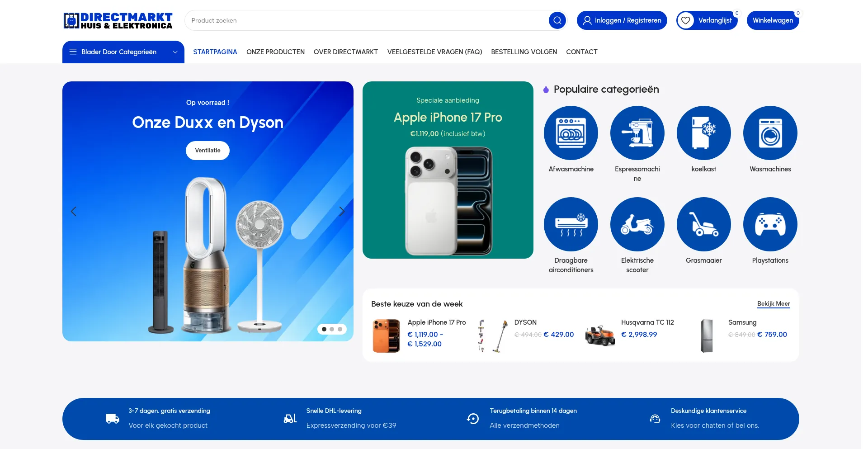
Task: Click the koelkast label
Action: click(704, 169)
